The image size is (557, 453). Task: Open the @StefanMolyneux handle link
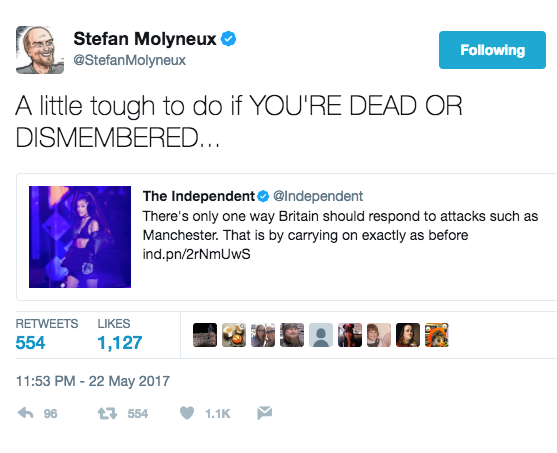130,60
